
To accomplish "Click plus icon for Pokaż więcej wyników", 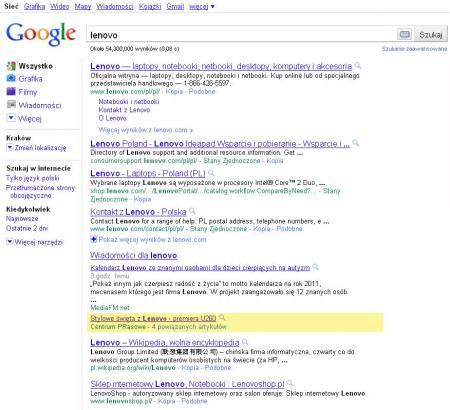I will (x=94, y=239).
